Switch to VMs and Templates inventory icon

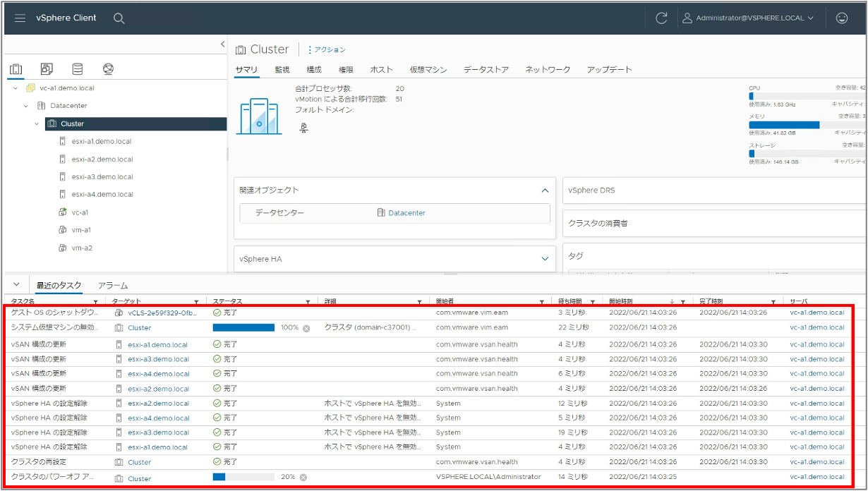(47, 69)
